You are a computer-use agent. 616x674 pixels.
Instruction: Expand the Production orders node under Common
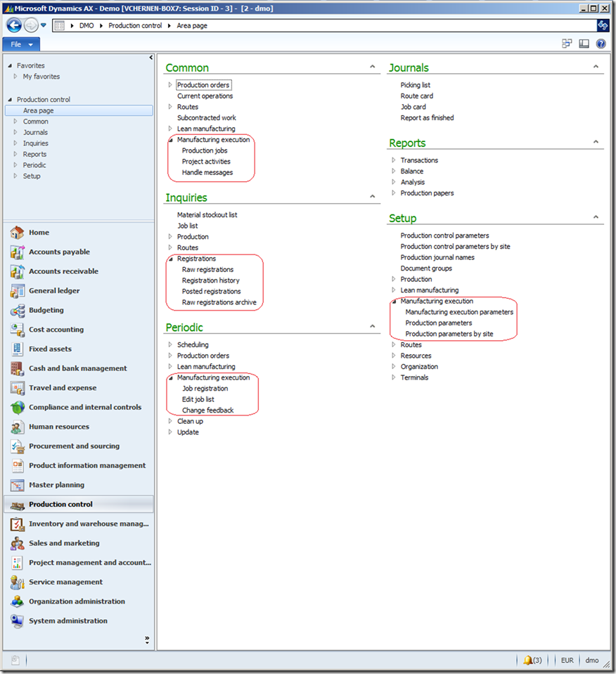pos(170,85)
